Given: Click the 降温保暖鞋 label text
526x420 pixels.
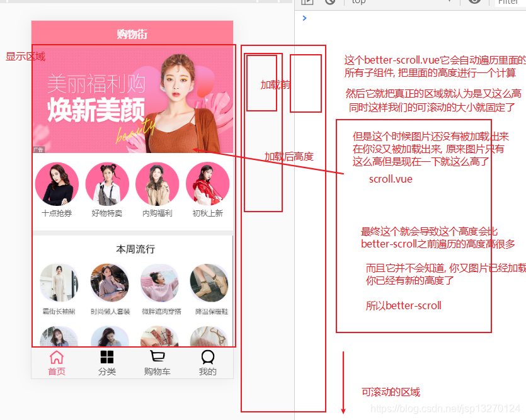Looking at the screenshot, I should [x=212, y=312].
